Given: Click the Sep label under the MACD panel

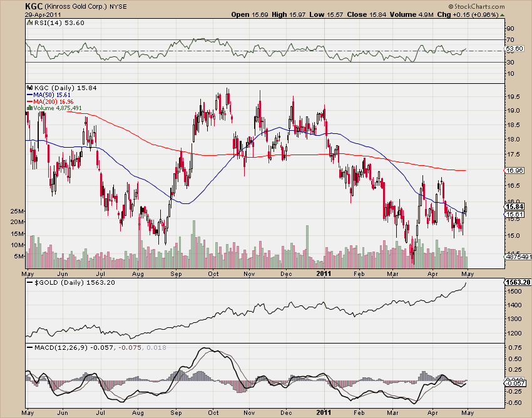Looking at the screenshot, I should [x=176, y=412].
